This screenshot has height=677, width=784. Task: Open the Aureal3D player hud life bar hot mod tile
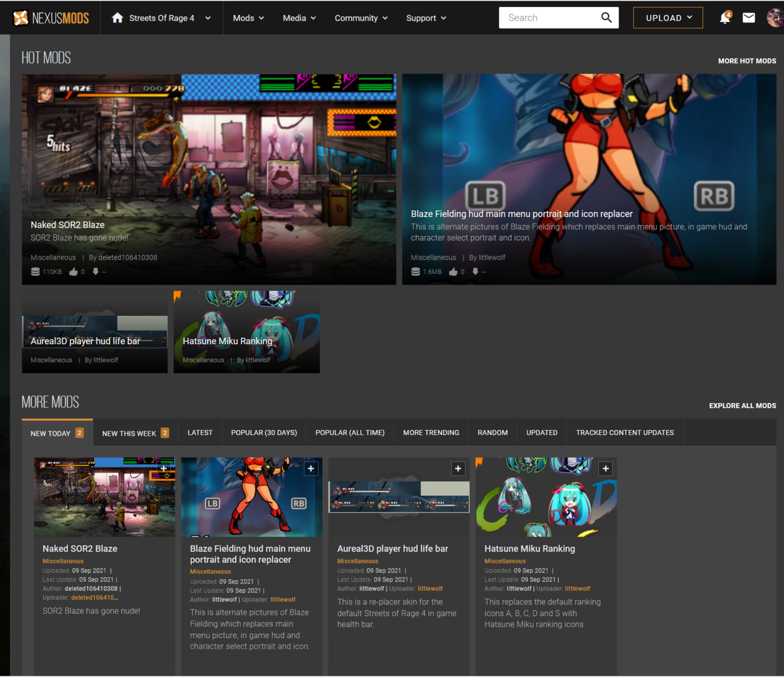click(95, 332)
